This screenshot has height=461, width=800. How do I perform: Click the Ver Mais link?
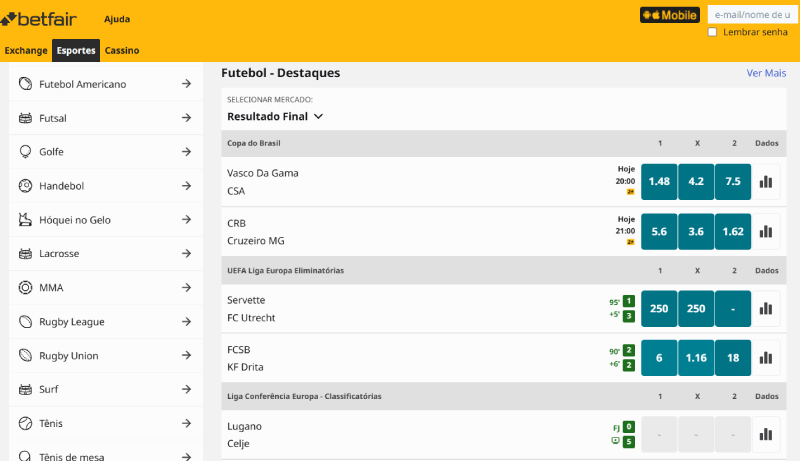pyautogui.click(x=766, y=73)
